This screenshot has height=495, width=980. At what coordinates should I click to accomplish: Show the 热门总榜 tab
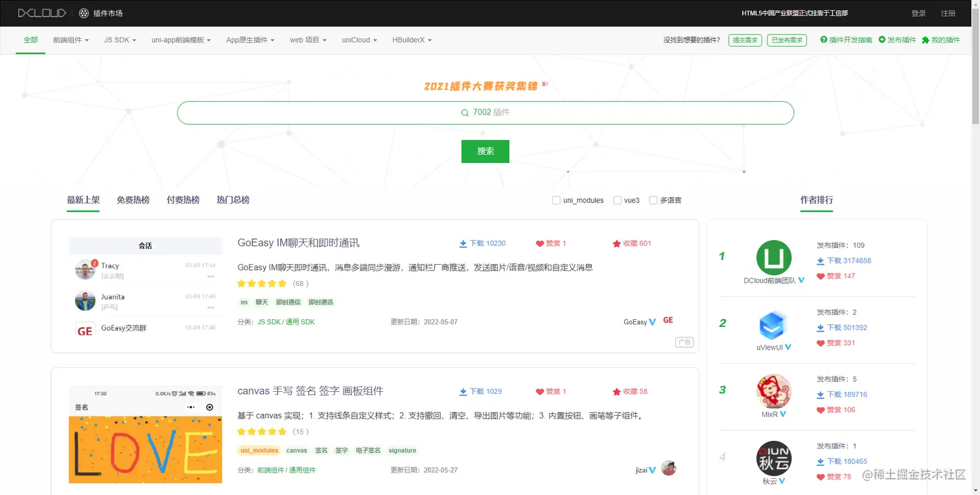[x=233, y=200]
